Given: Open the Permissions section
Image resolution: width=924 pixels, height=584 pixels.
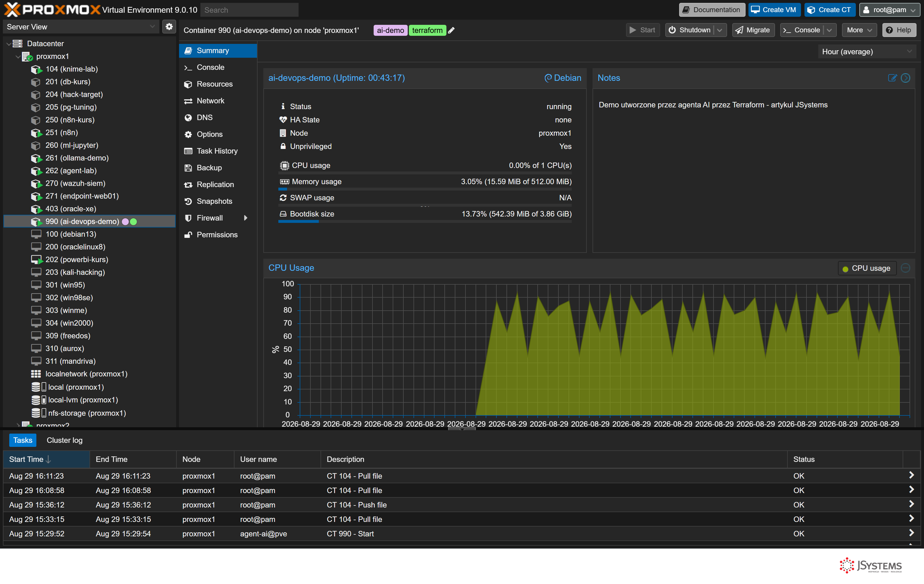Looking at the screenshot, I should tap(217, 235).
